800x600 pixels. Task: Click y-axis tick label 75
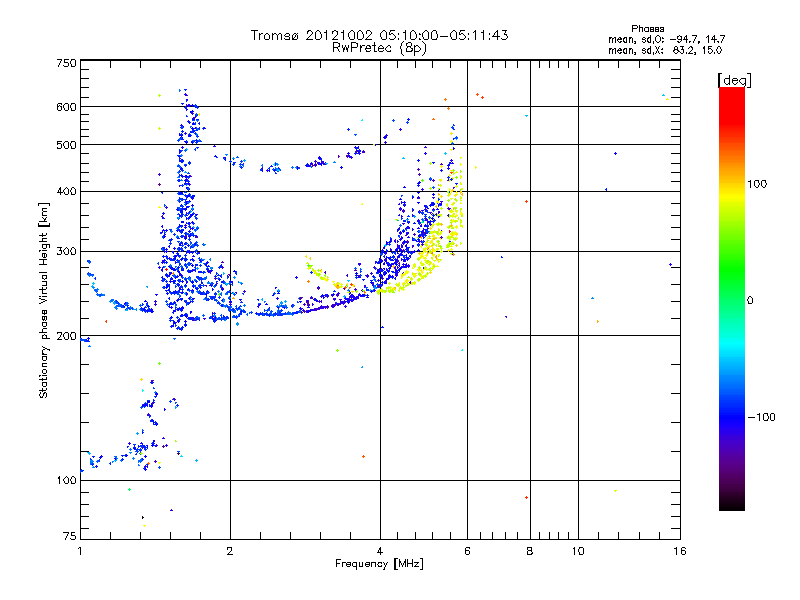pos(70,536)
